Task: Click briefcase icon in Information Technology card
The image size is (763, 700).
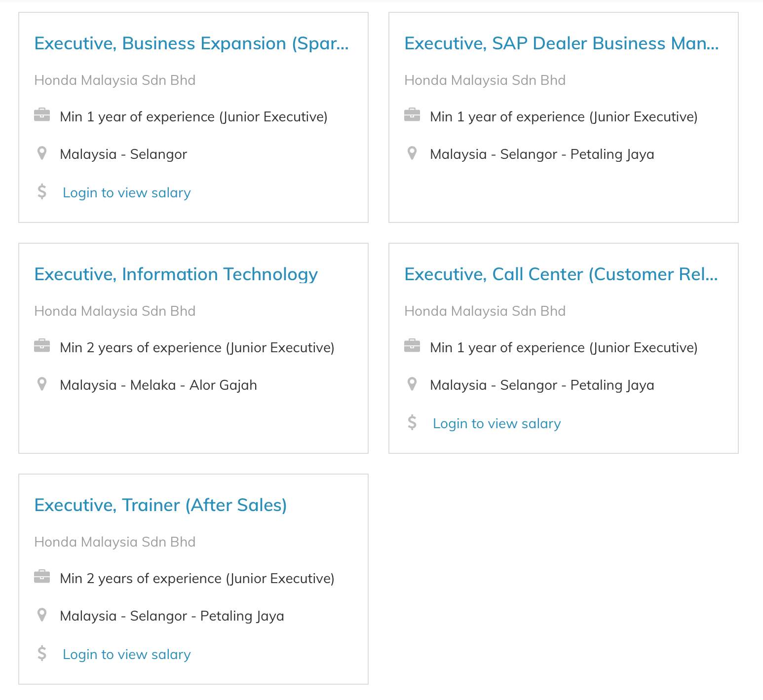Action: (x=42, y=346)
